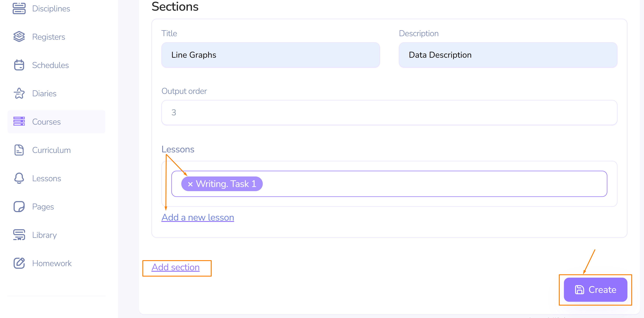Click the Add section link

tap(176, 267)
